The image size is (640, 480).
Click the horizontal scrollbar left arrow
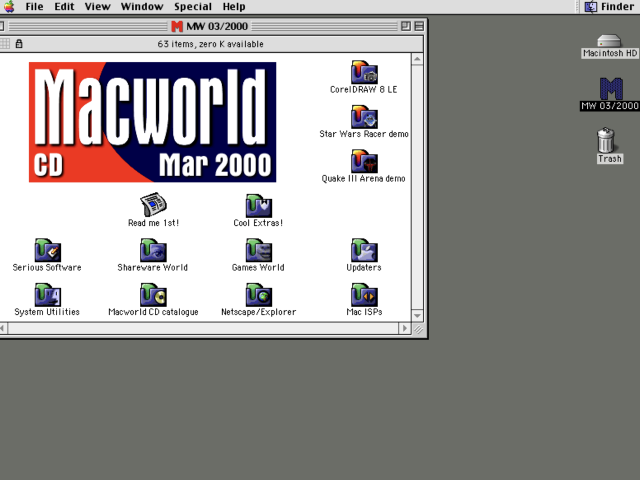coord(3,328)
